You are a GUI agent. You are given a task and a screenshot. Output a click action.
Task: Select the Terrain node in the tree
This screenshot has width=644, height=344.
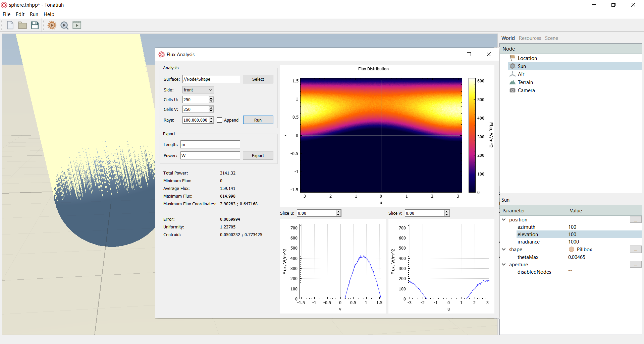pos(525,82)
